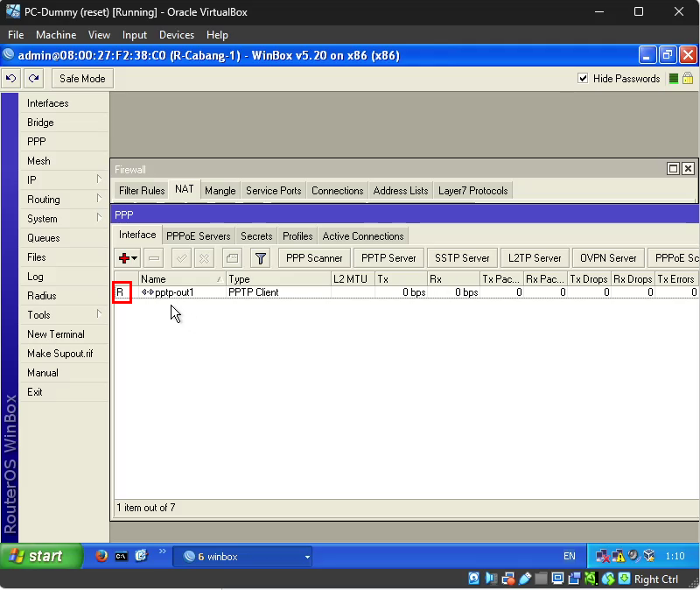Image resolution: width=700 pixels, height=590 pixels.
Task: Open the Machine menu
Action: point(56,35)
